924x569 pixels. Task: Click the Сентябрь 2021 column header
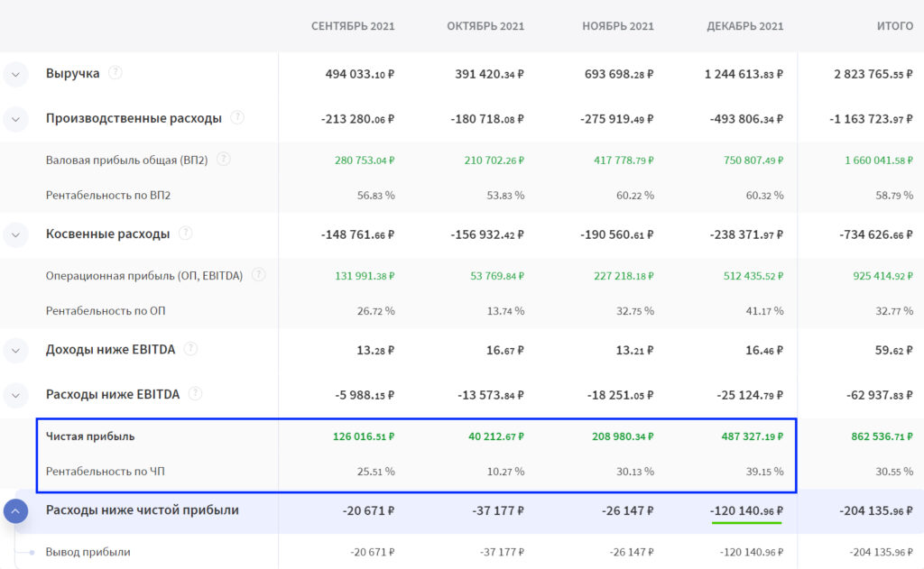click(353, 26)
